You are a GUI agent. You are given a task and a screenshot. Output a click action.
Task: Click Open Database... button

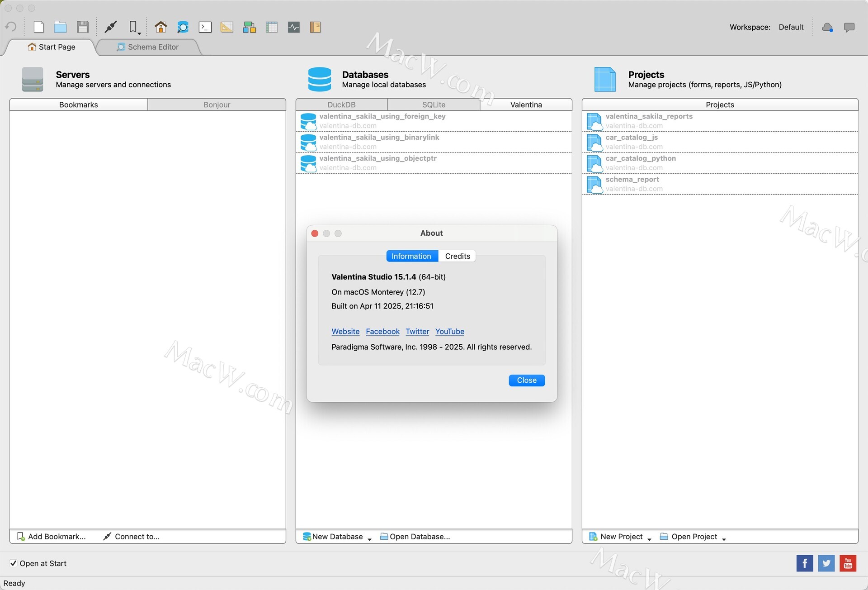415,537
